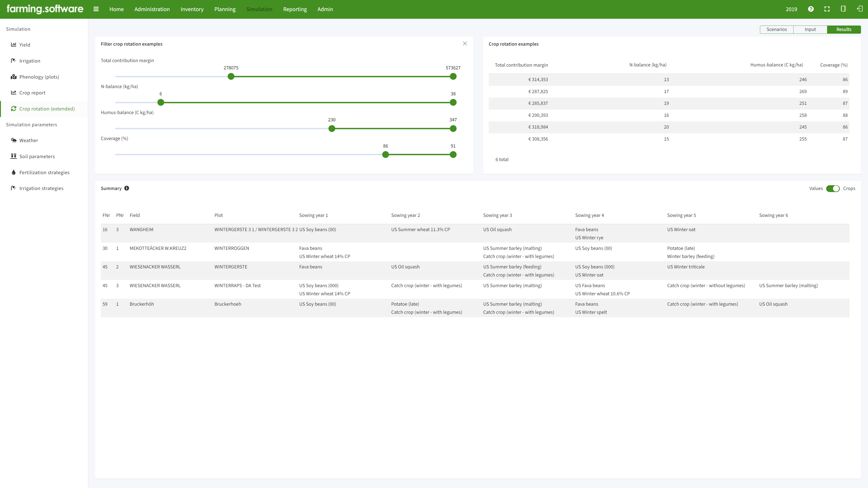868x488 pixels.
Task: Click the Crop report line-chart icon
Action: point(14,93)
